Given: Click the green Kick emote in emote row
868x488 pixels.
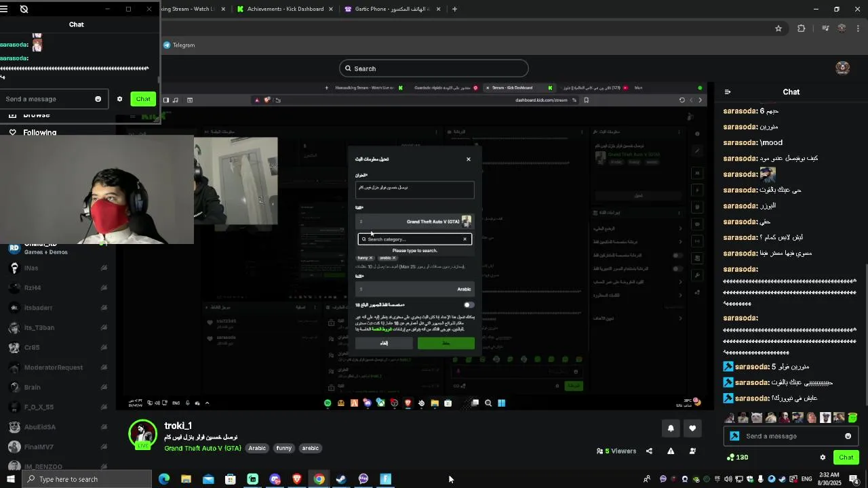Looking at the screenshot, I should [x=852, y=418].
